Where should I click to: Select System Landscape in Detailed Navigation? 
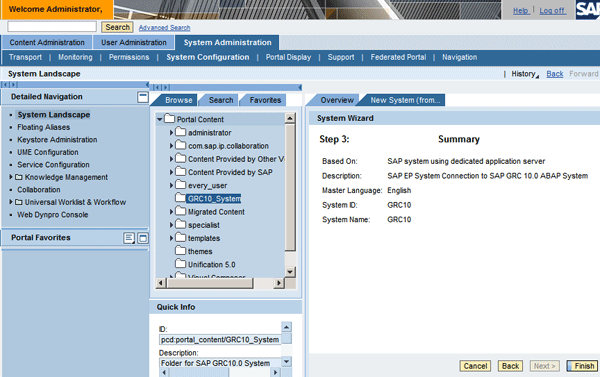[54, 115]
